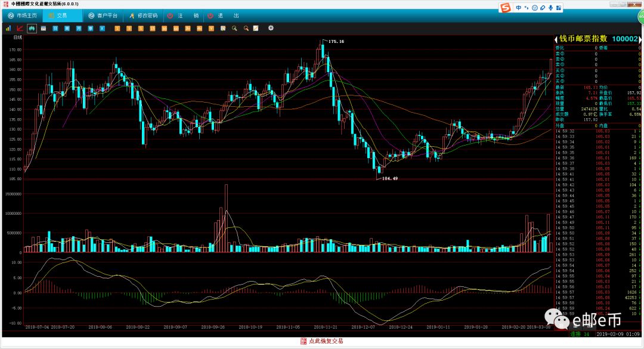The height and width of the screenshot is (349, 644).
Task: Open the 客户平台 client platform tab
Action: tap(103, 16)
